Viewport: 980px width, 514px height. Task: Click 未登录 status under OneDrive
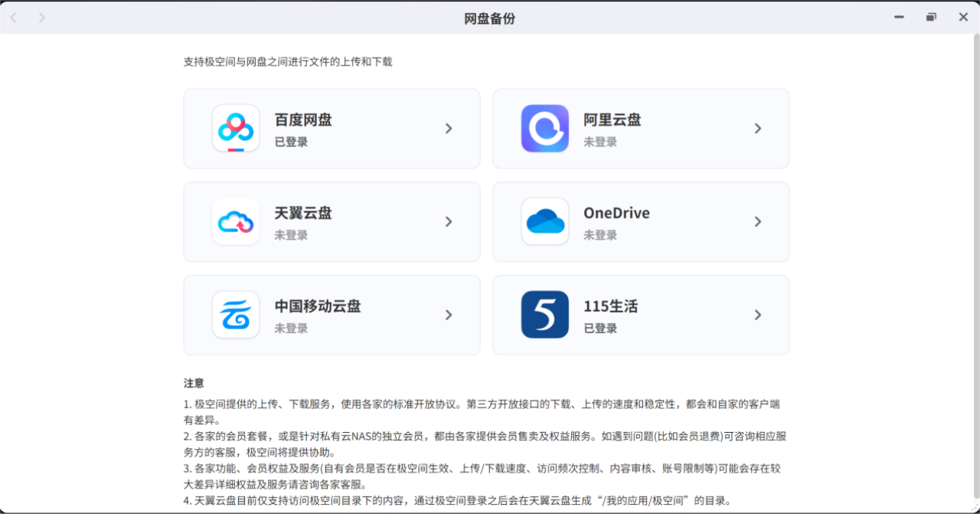point(600,235)
